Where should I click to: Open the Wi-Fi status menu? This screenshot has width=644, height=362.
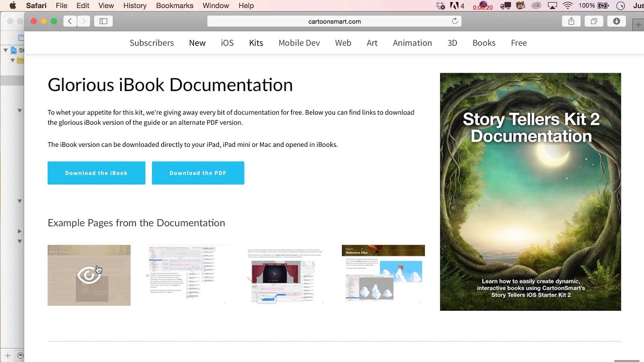coord(568,6)
